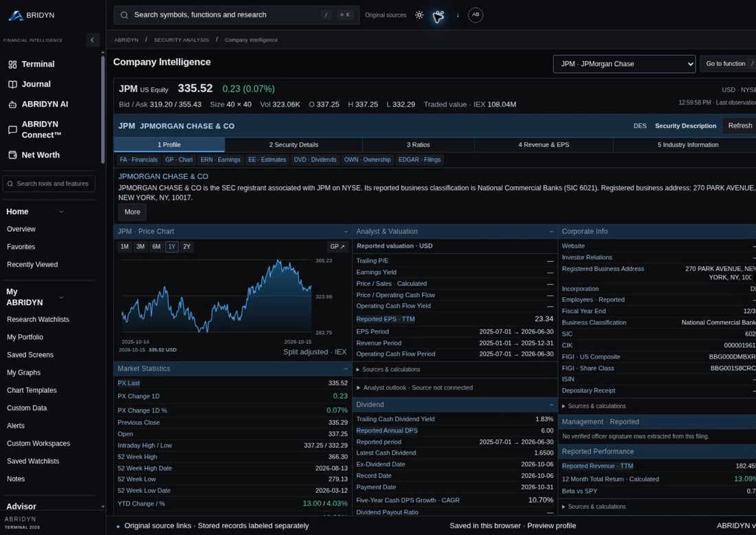
Task: Click Original sources in top bar
Action: click(x=386, y=15)
